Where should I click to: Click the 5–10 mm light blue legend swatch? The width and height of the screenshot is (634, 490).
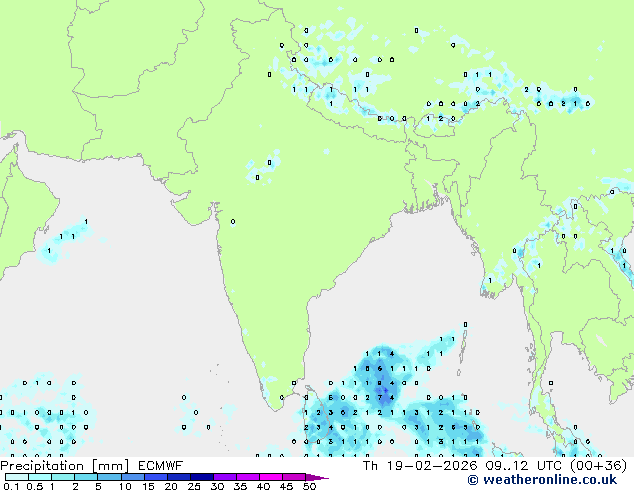pos(109,477)
